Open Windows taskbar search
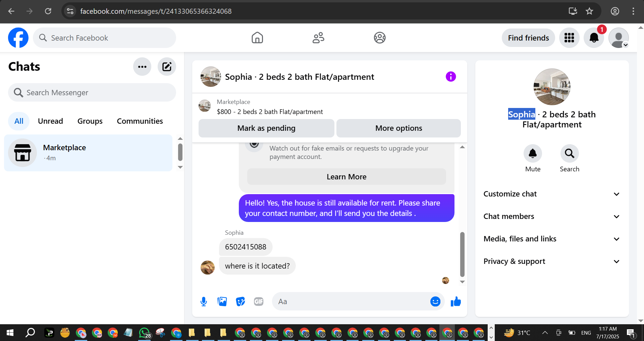This screenshot has width=644, height=341. (x=30, y=333)
